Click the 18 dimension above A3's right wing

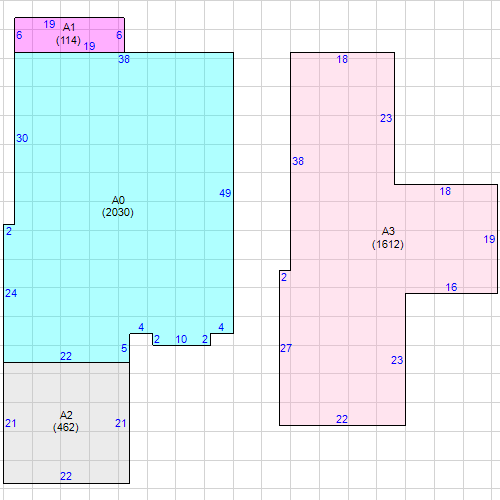tap(445, 191)
